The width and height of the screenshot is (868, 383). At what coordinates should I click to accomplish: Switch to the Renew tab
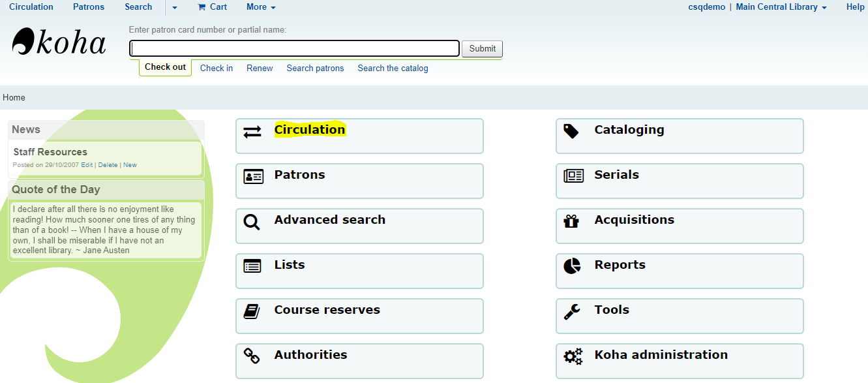point(260,68)
